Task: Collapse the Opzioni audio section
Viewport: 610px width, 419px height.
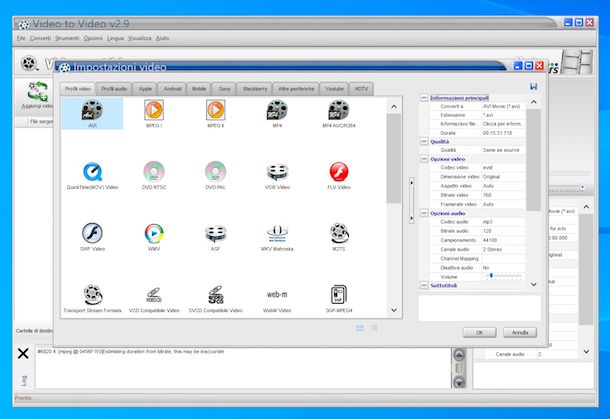Action: tap(424, 213)
